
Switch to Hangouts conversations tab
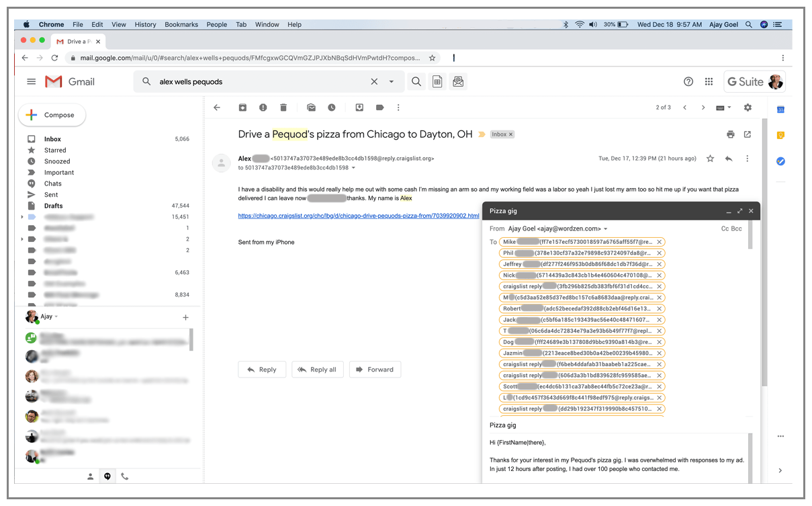point(107,476)
